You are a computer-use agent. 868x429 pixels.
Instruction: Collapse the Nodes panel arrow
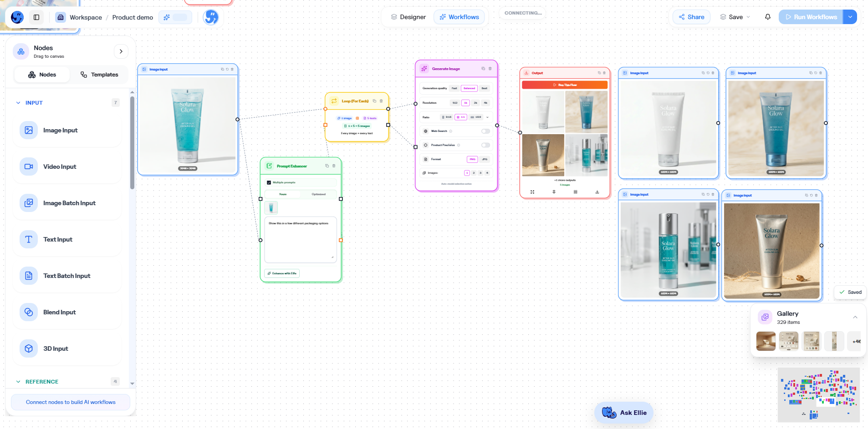point(121,51)
